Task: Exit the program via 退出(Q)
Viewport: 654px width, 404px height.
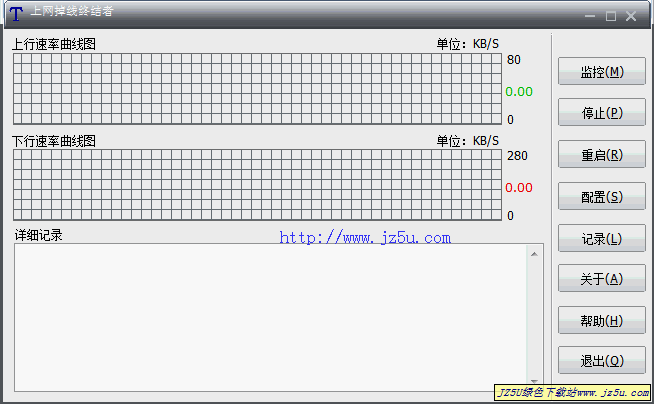Action: [601, 361]
